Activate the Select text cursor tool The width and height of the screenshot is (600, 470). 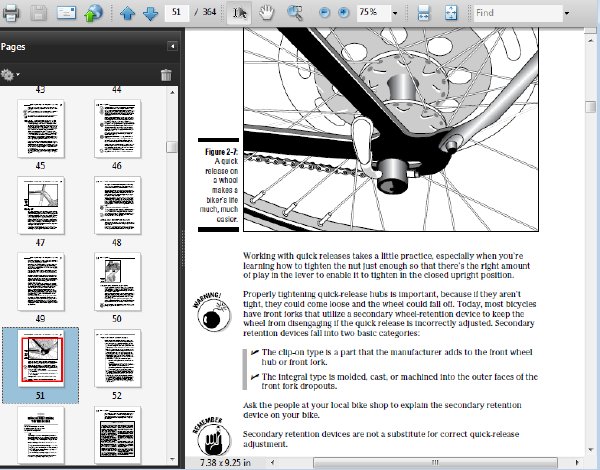tap(239, 13)
